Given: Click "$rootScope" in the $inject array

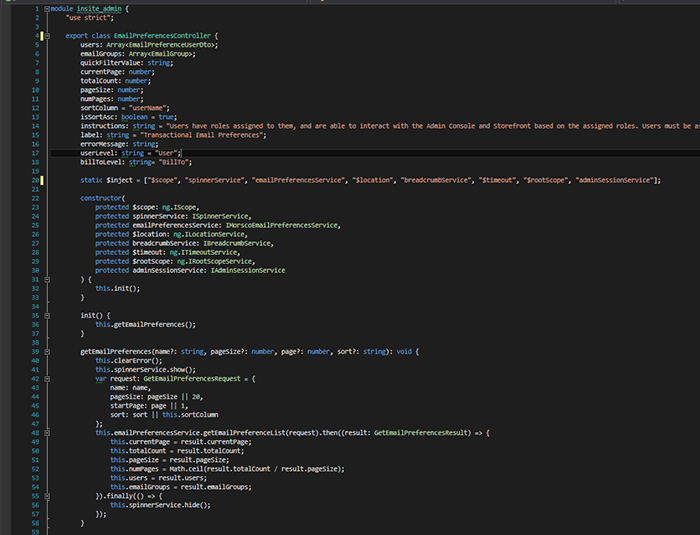Looking at the screenshot, I should (x=545, y=180).
